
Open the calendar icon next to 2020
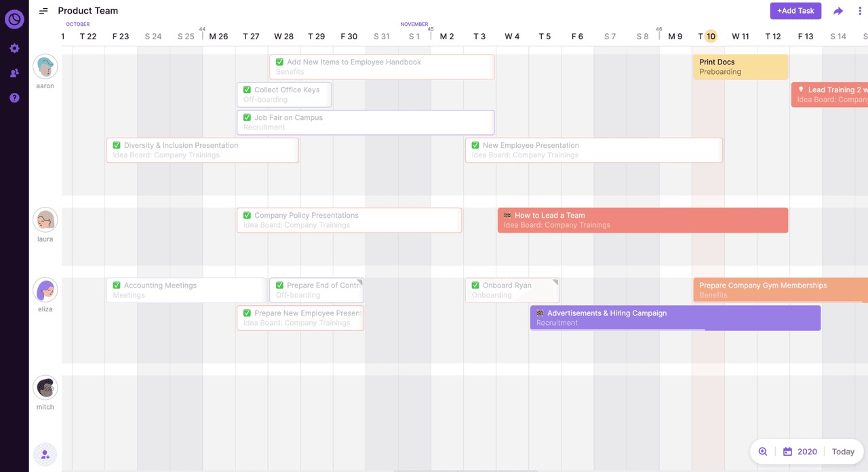pyautogui.click(x=787, y=451)
